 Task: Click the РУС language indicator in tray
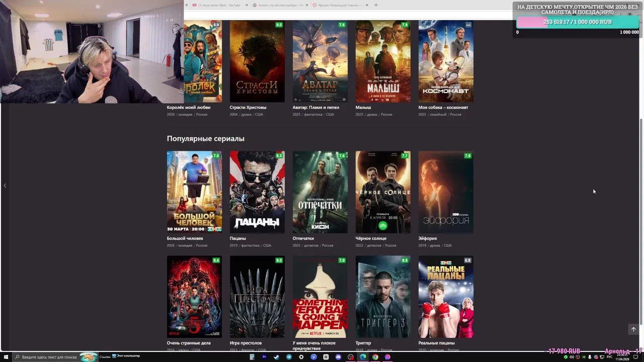coord(609,357)
